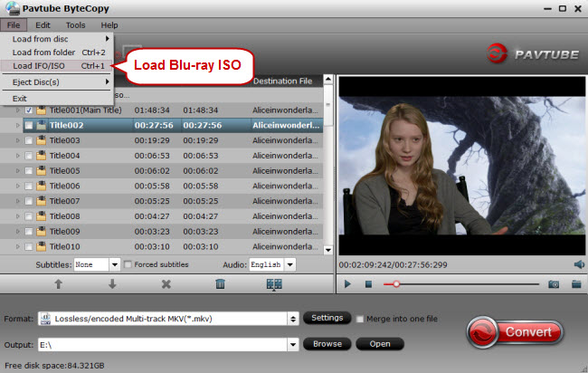Open the File menu
588x373 pixels.
tap(14, 25)
